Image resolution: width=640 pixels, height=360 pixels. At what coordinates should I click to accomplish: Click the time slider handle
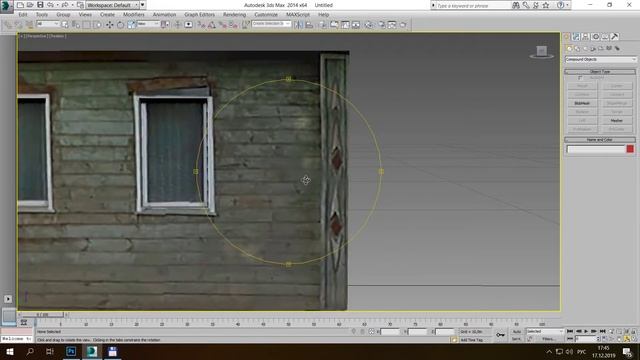42,315
